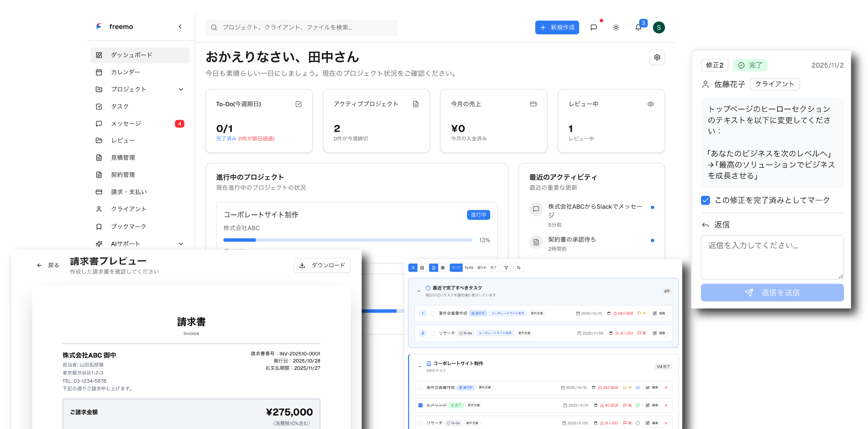Screen dimensions: 868x429
Task: Open 請求・支払い in sidebar
Action: click(x=140, y=192)
